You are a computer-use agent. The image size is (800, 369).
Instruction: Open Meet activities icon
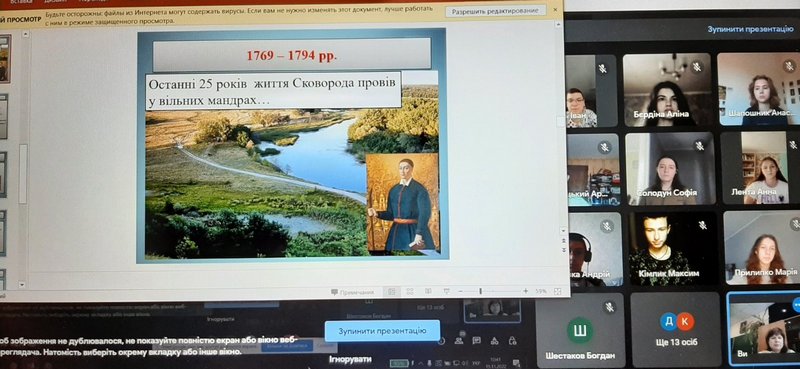(x=494, y=340)
